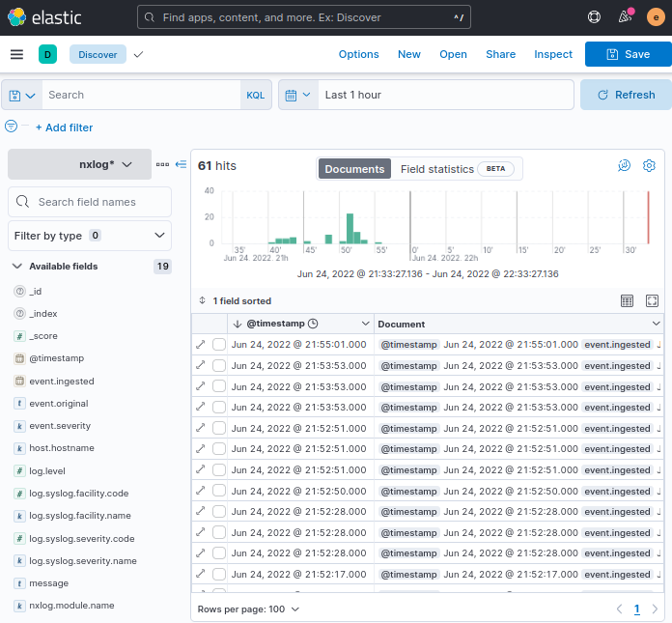Click the Add filter link
The image size is (672, 623).
(x=65, y=127)
